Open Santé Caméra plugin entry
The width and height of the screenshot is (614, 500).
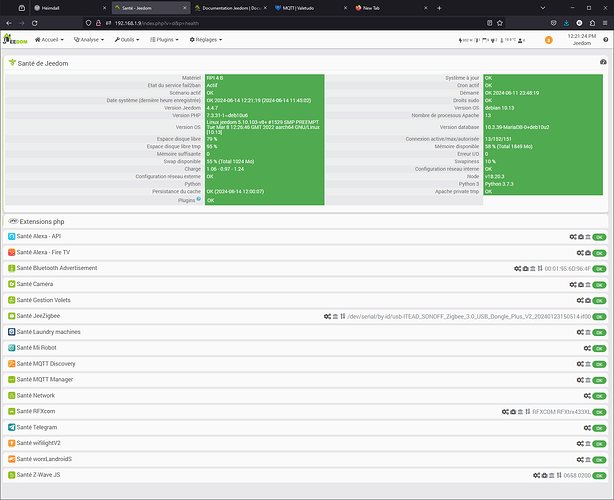(x=35, y=284)
